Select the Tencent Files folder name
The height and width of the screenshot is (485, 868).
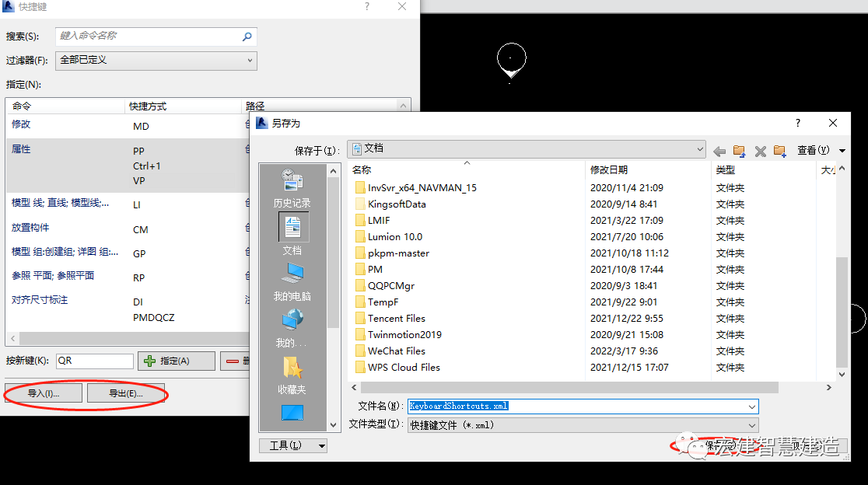pyautogui.click(x=397, y=319)
